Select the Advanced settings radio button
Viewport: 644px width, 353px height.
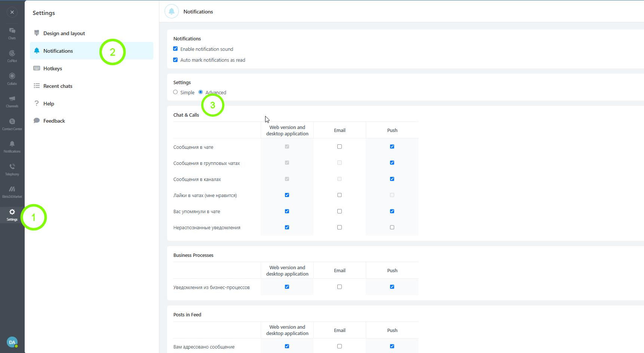coord(201,92)
